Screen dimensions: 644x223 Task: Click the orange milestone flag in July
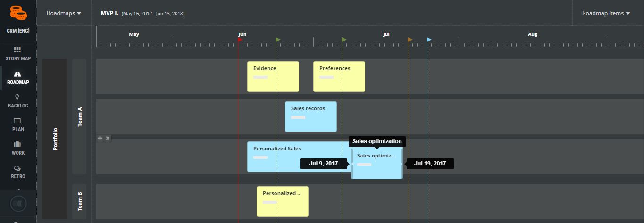(x=410, y=40)
